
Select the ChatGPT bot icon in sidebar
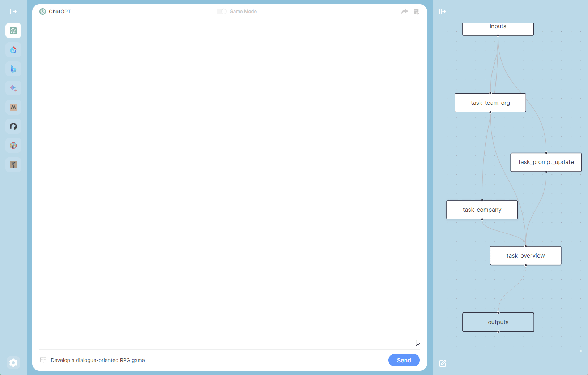click(13, 31)
